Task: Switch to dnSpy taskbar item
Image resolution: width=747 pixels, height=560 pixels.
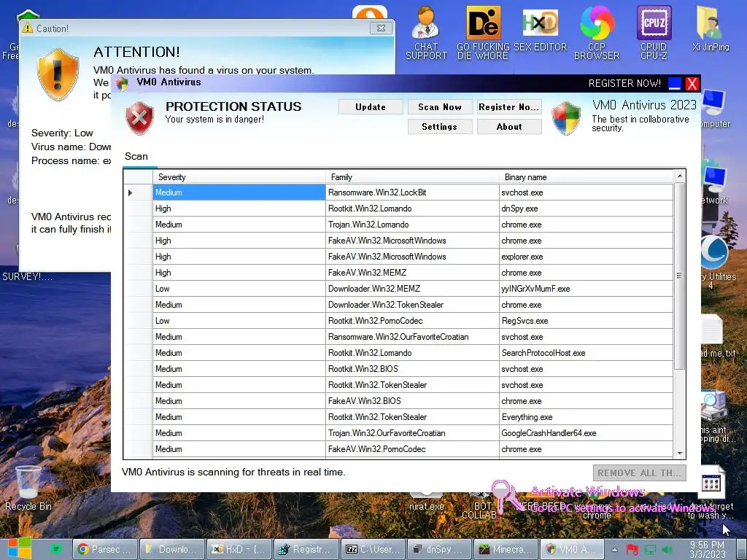Action: coord(441,549)
